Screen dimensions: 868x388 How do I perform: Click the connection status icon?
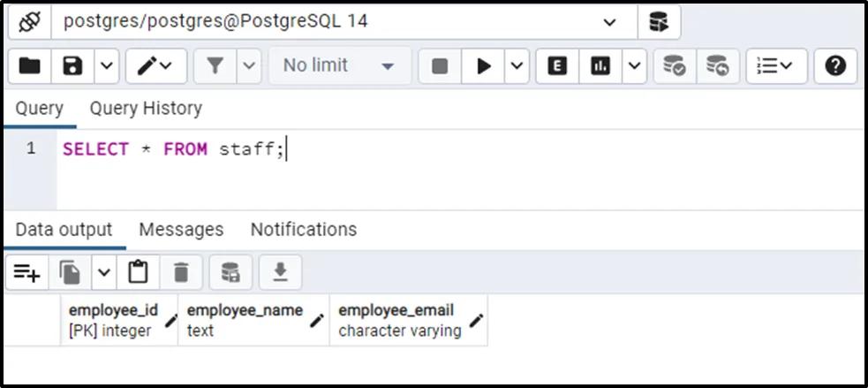[28, 22]
